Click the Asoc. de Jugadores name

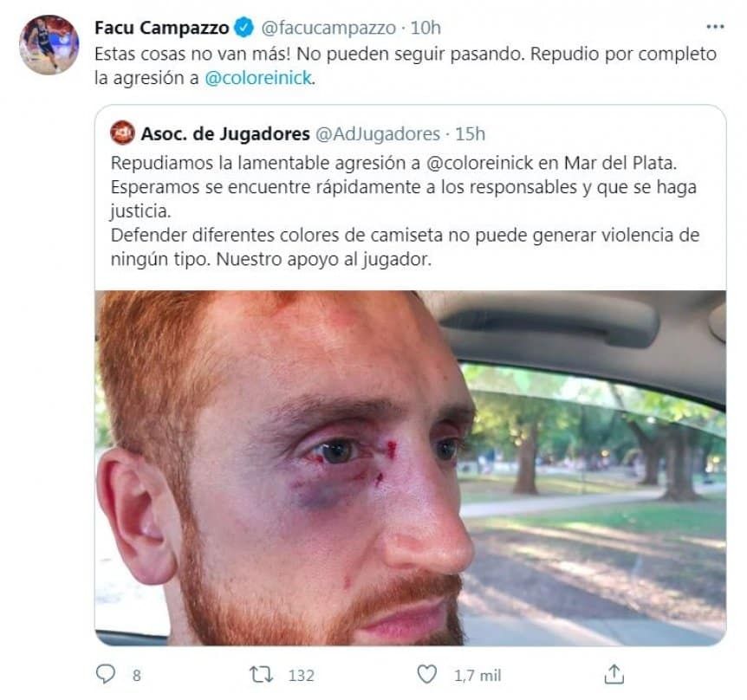point(225,133)
